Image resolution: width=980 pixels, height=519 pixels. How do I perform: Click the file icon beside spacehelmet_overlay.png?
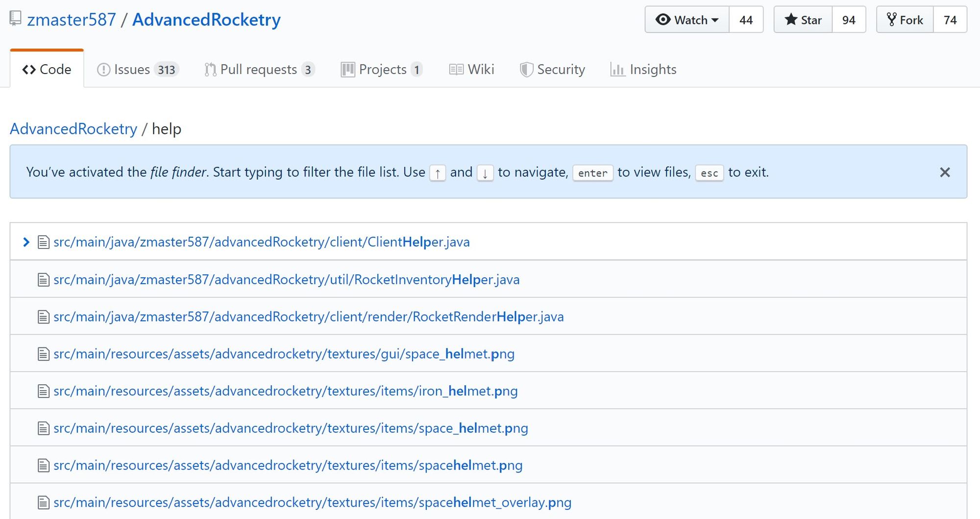44,502
